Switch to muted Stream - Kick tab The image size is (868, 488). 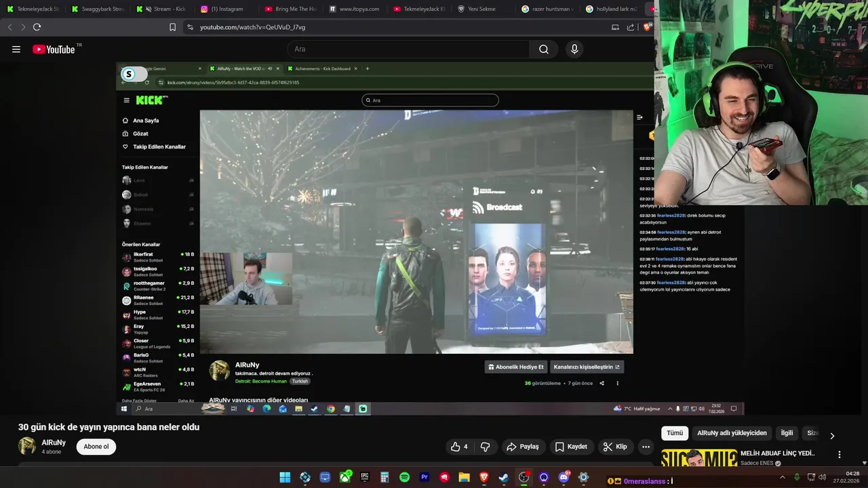coord(161,9)
